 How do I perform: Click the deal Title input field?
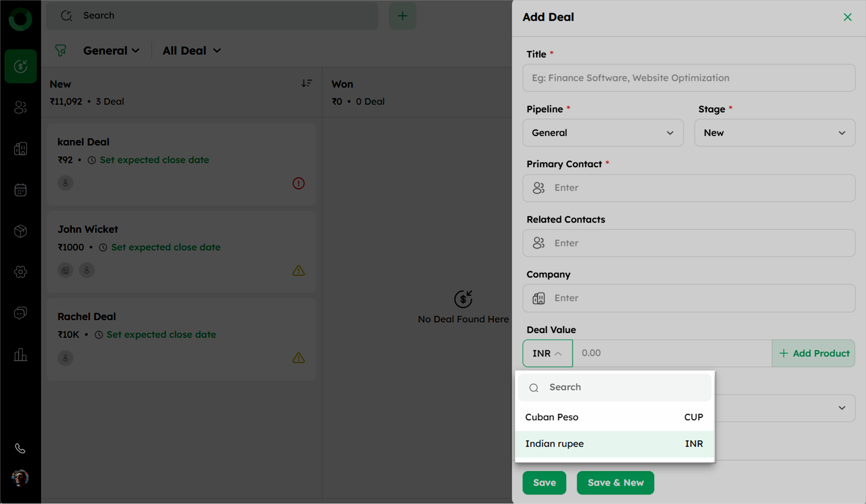(689, 78)
